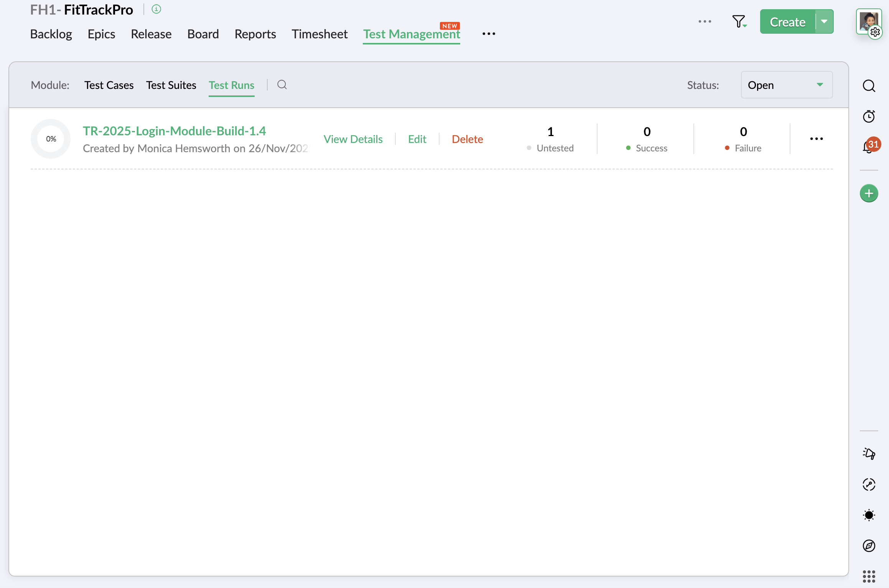Screen dimensions: 889x588
Task: Click View Details for the test run
Action: [353, 139]
